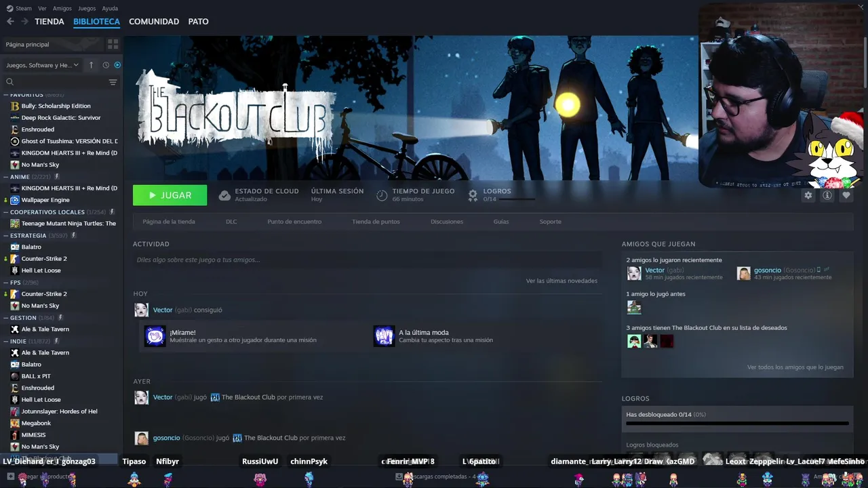Open the Soporte tab

coord(551,222)
